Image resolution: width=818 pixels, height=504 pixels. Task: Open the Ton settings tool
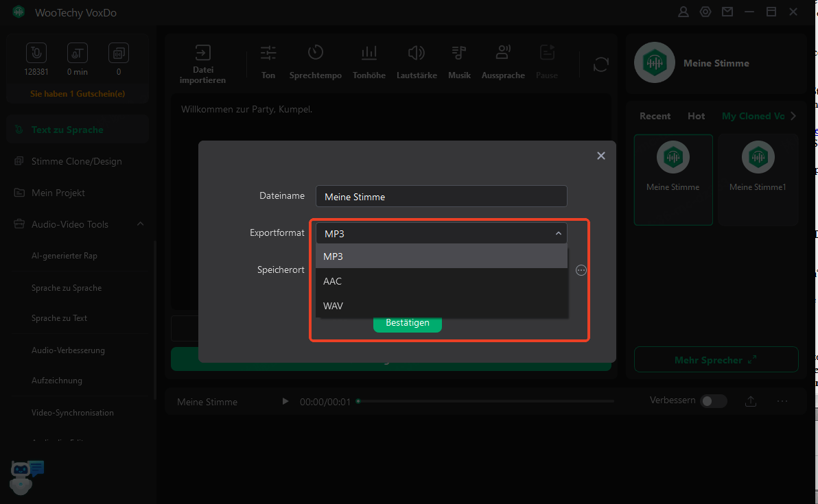click(268, 53)
